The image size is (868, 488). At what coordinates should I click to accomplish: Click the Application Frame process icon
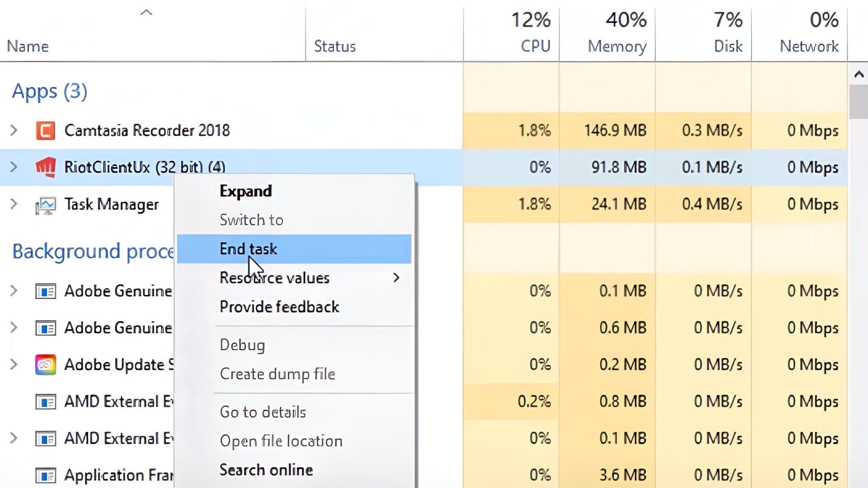(x=45, y=474)
